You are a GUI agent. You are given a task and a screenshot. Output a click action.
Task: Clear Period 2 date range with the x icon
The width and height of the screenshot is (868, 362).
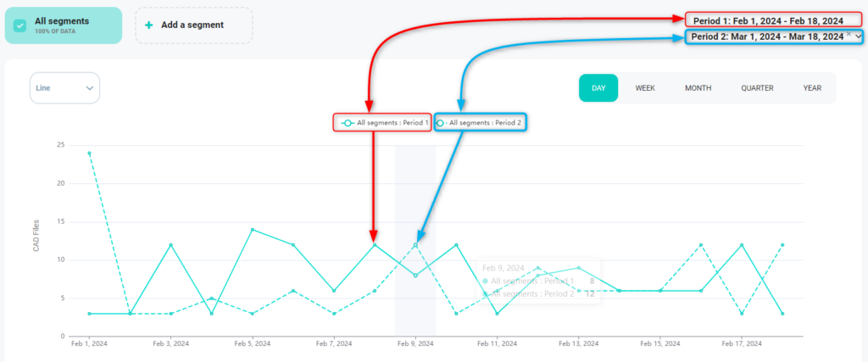point(849,35)
